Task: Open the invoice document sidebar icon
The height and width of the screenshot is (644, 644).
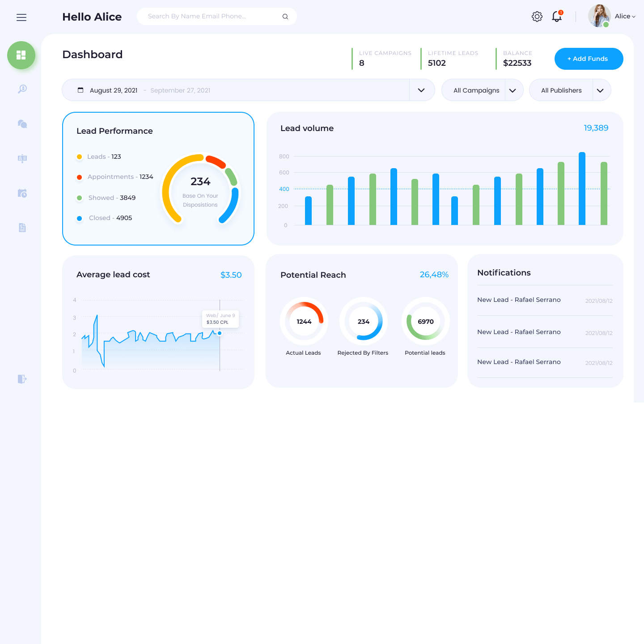Action: [x=22, y=228]
